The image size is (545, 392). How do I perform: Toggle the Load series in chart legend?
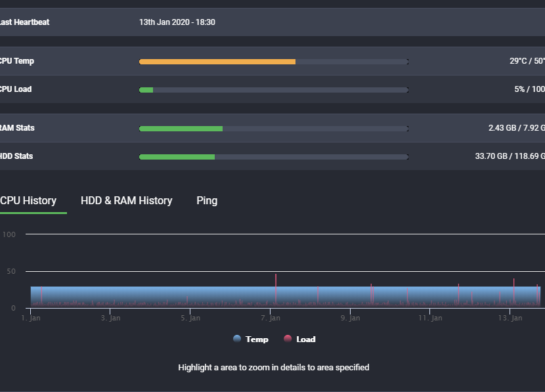299,339
